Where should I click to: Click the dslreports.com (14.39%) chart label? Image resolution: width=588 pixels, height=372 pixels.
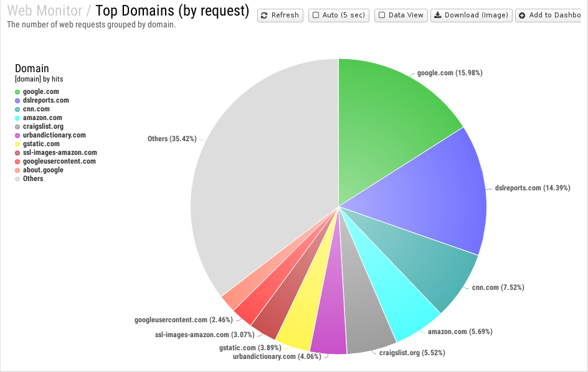(533, 188)
